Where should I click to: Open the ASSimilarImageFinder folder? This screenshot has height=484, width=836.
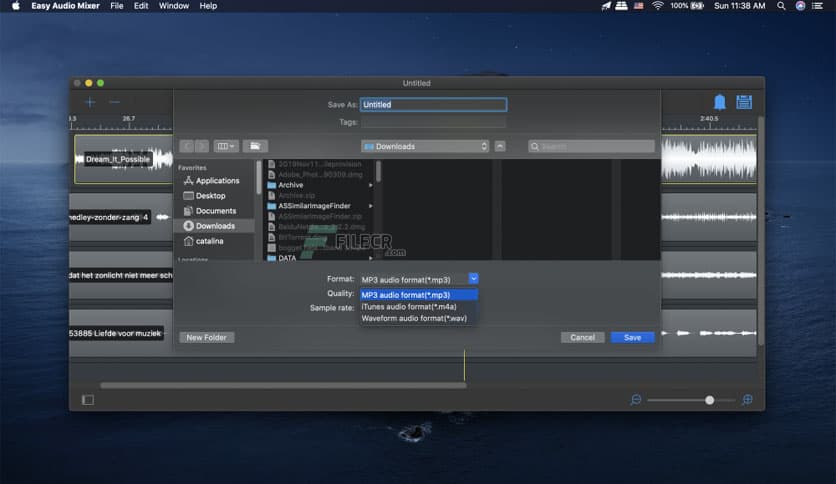pyautogui.click(x=314, y=206)
